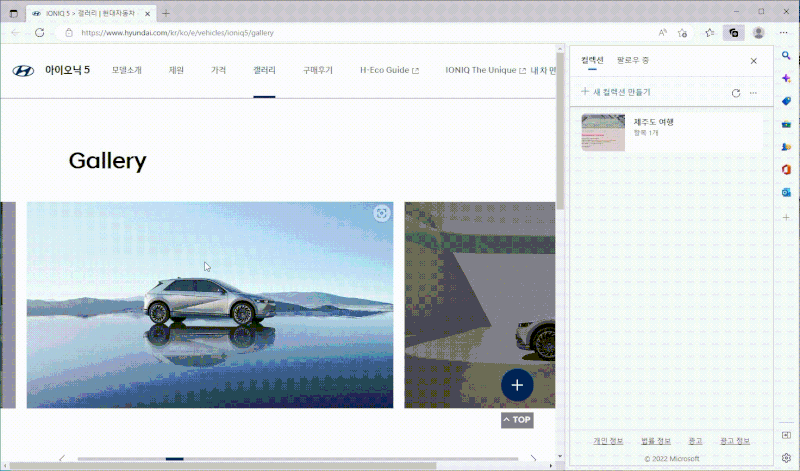Select the 갤러리 menu item
This screenshot has height=471, width=800.
(x=264, y=70)
